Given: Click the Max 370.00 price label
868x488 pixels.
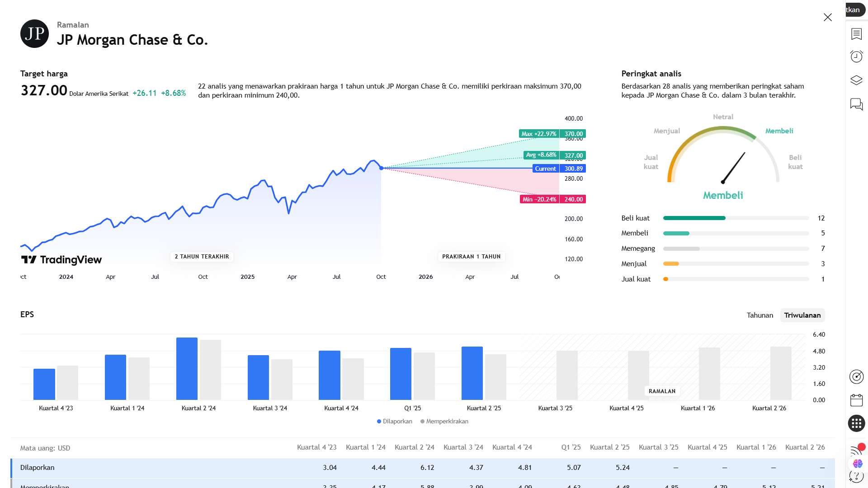Looking at the screenshot, I should click(552, 134).
